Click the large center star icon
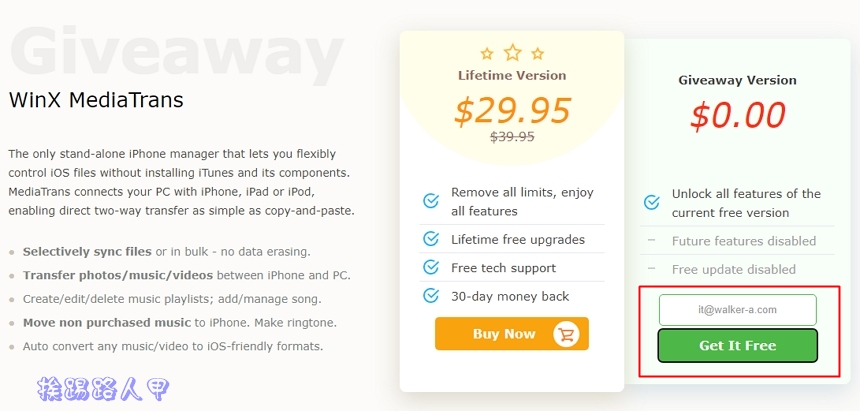 tap(512, 51)
